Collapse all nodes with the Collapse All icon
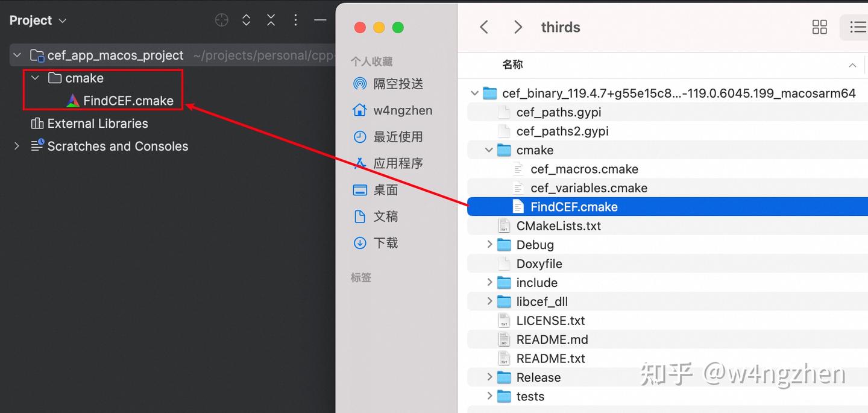 click(x=271, y=20)
